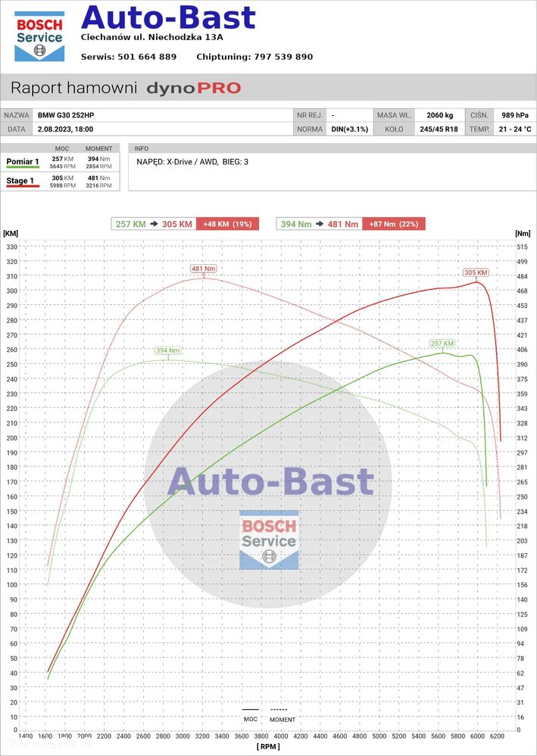This screenshot has height=756, width=537.
Task: Click the 'Raport hamowni' heading
Action: pyautogui.click(x=73, y=88)
